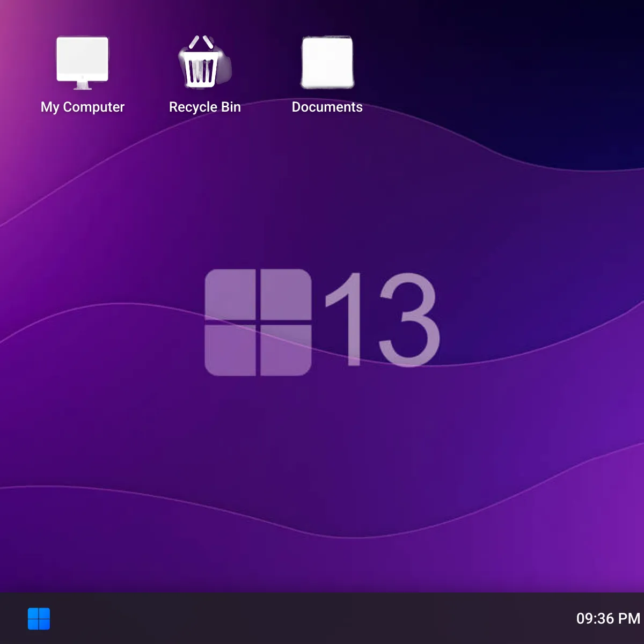Select the Recycle Bin icon
This screenshot has width=644, height=644.
coord(204,62)
